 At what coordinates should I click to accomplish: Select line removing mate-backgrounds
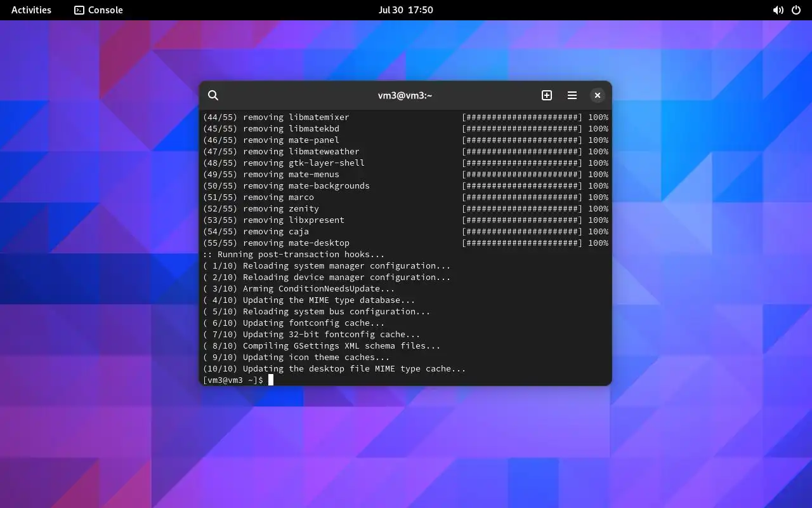pos(405,185)
